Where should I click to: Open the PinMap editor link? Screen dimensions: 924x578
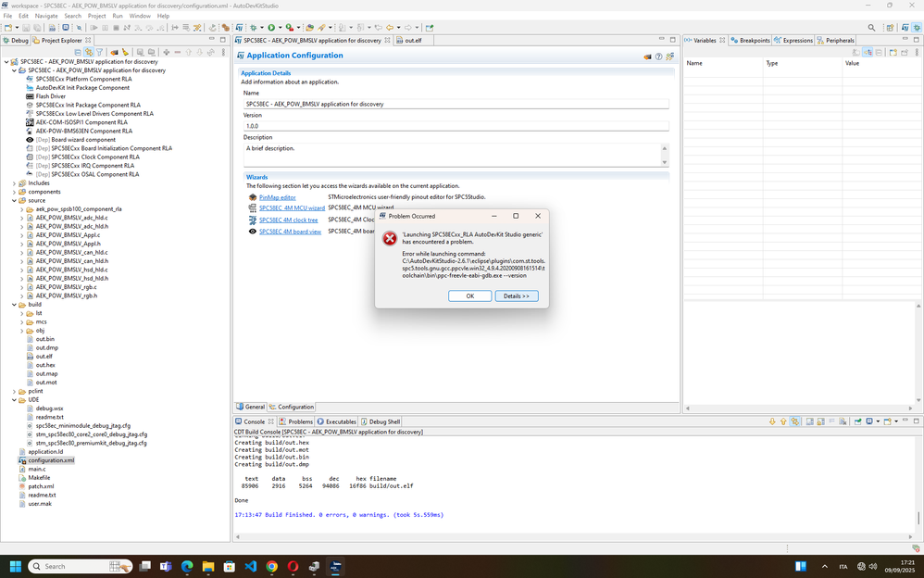278,197
